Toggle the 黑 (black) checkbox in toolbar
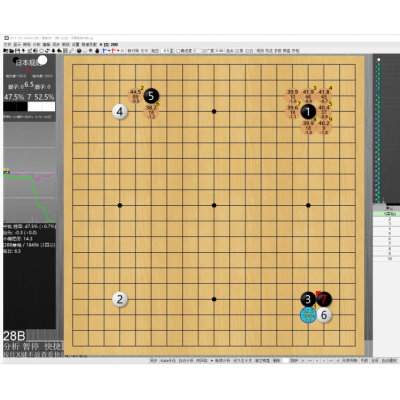Viewport: 400px width, 400px height. [237, 51]
